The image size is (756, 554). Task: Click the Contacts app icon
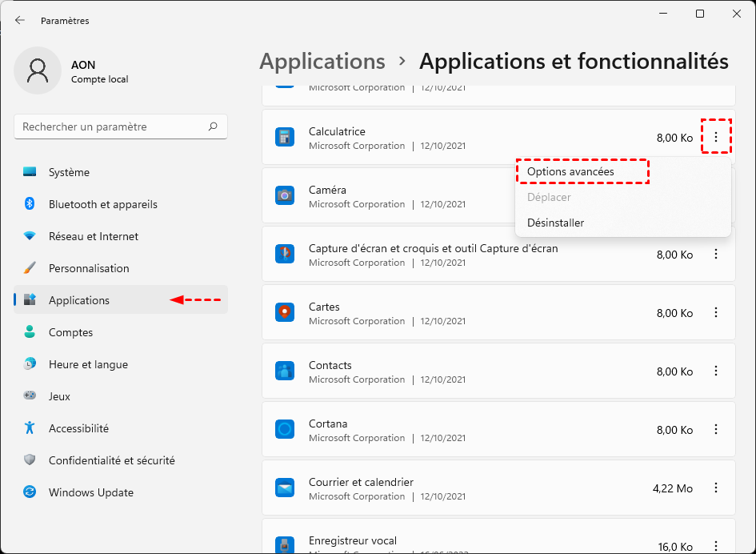click(284, 371)
